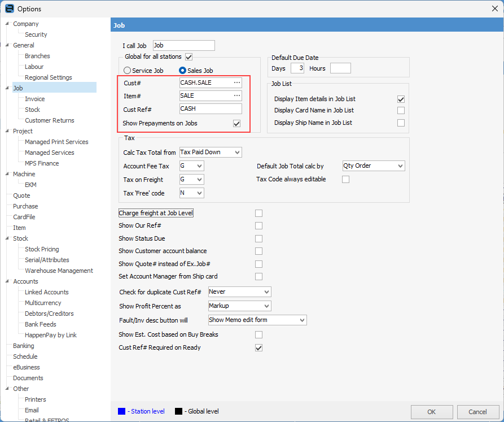Click the OK button

click(432, 412)
